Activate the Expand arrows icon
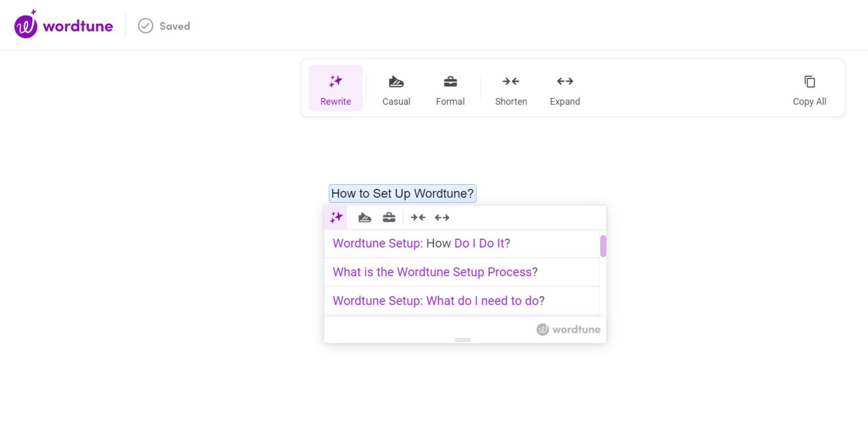 pyautogui.click(x=565, y=81)
